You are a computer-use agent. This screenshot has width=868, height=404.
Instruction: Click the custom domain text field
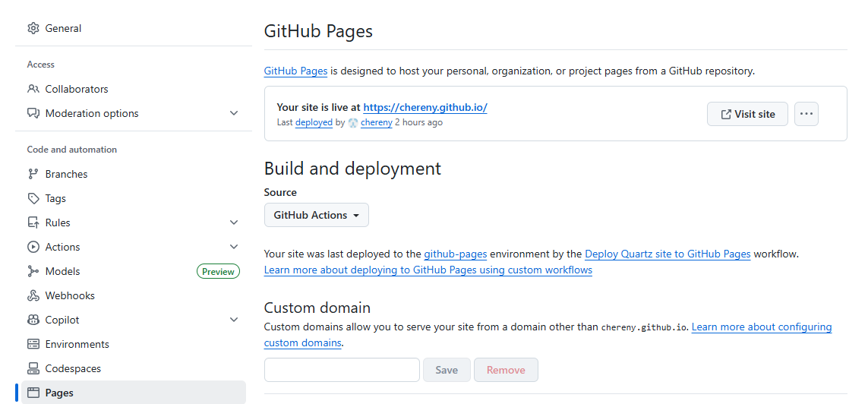click(342, 370)
